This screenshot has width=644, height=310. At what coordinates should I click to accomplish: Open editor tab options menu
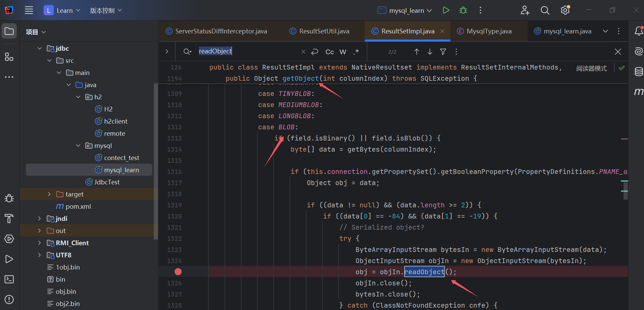tap(619, 31)
